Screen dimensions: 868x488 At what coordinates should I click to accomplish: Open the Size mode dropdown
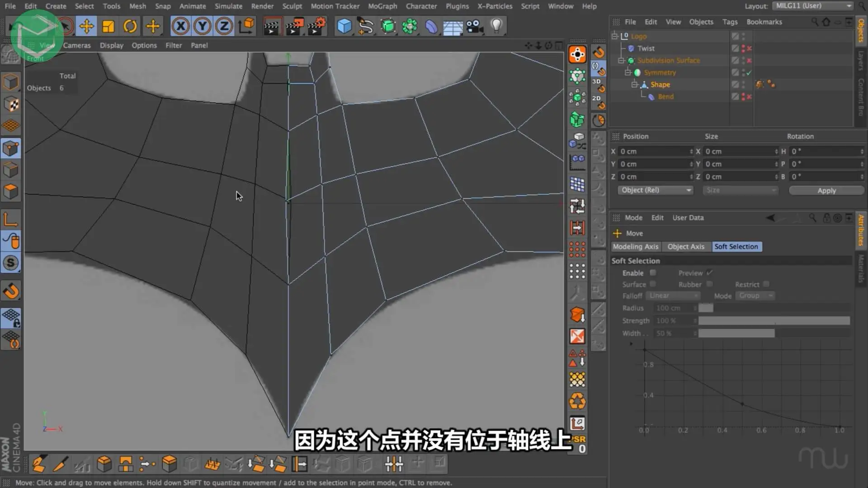tap(740, 190)
